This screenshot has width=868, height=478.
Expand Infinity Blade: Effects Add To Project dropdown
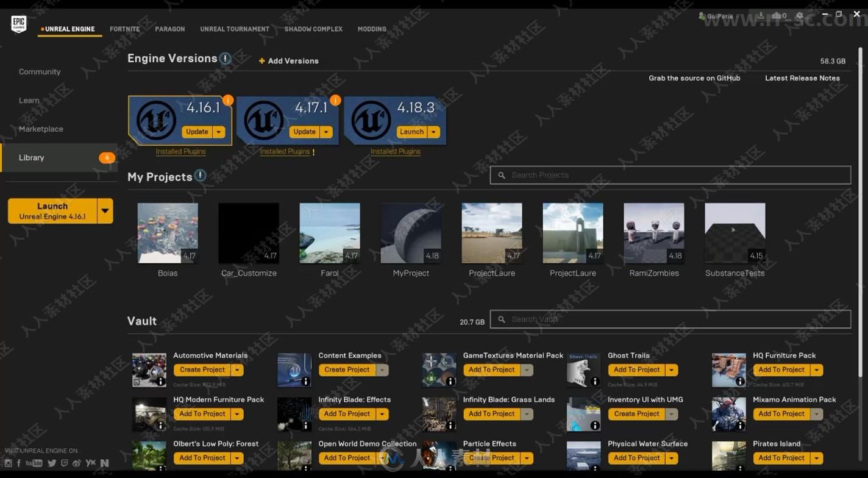(x=382, y=414)
